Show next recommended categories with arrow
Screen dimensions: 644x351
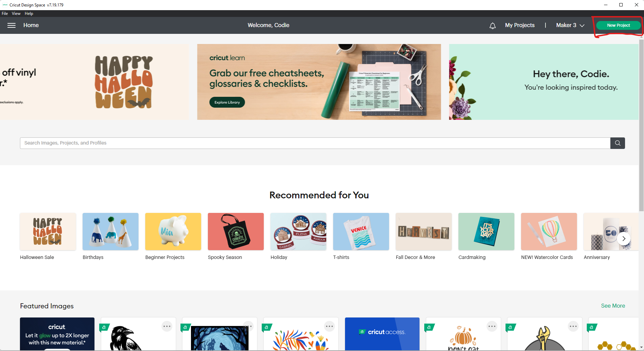click(x=624, y=239)
